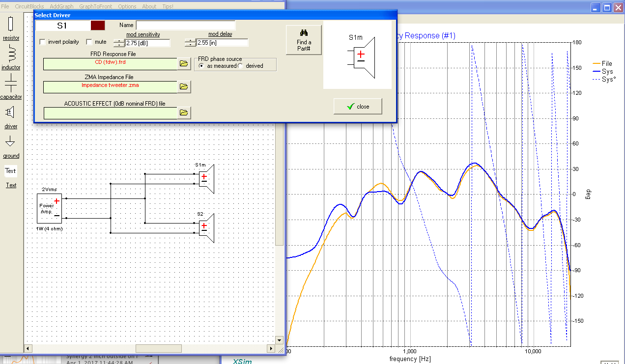This screenshot has height=364, width=625.
Task: Click the schematic horizontal scrollbar right arrow
Action: pyautogui.click(x=271, y=348)
